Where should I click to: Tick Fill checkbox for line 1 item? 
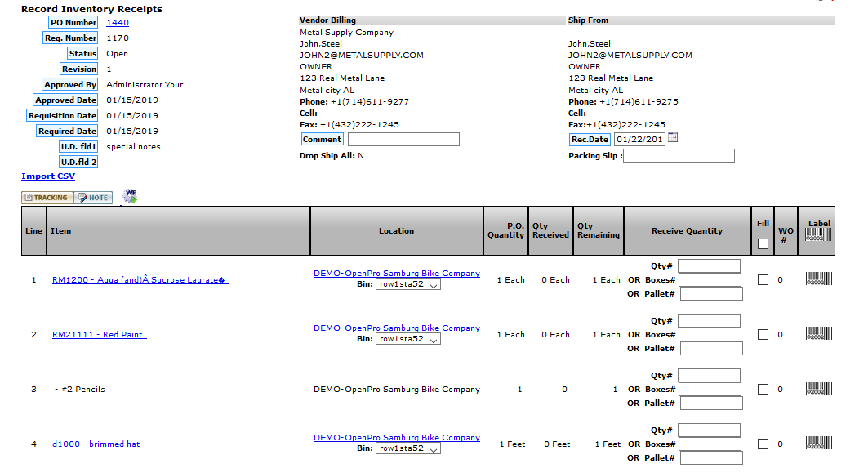pos(763,279)
